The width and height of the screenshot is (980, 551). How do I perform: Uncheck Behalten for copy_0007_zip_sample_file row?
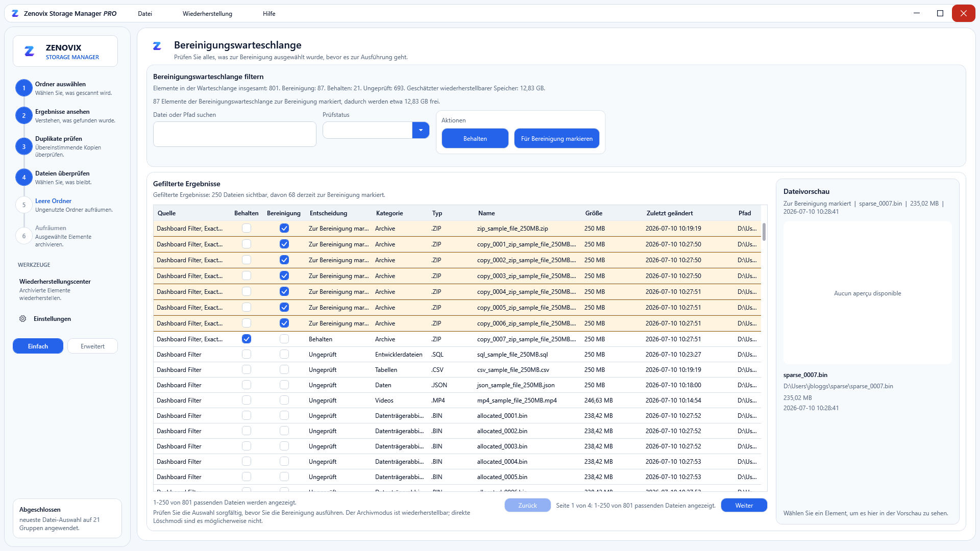pyautogui.click(x=247, y=339)
